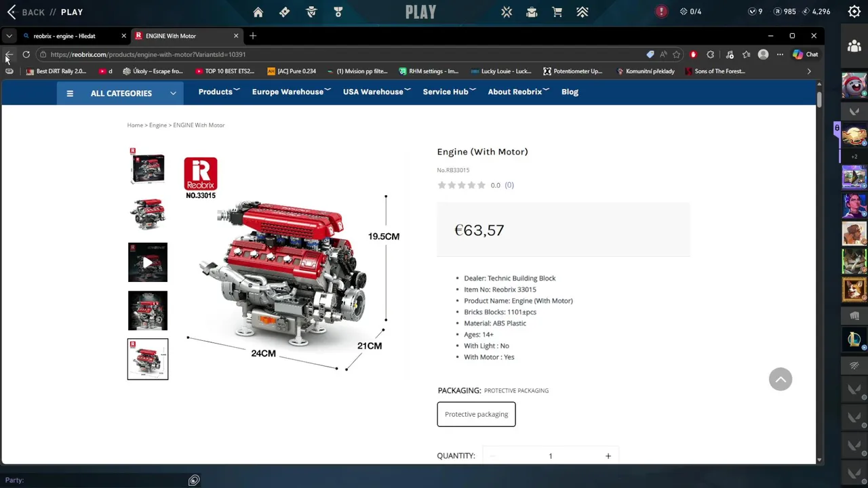This screenshot has height=488, width=868.
Task: Open the 'Sons of The Forest' bookmark
Action: tap(715, 71)
